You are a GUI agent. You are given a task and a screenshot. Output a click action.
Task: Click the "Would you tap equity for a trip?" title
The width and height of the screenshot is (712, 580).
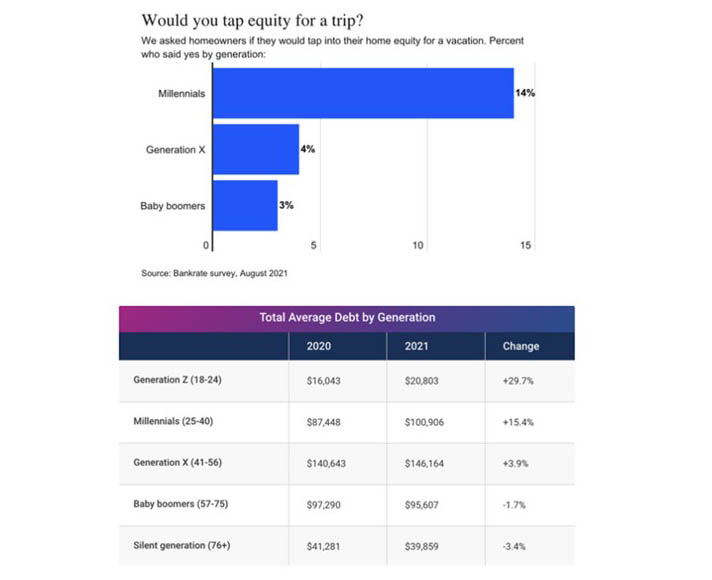[x=251, y=20]
